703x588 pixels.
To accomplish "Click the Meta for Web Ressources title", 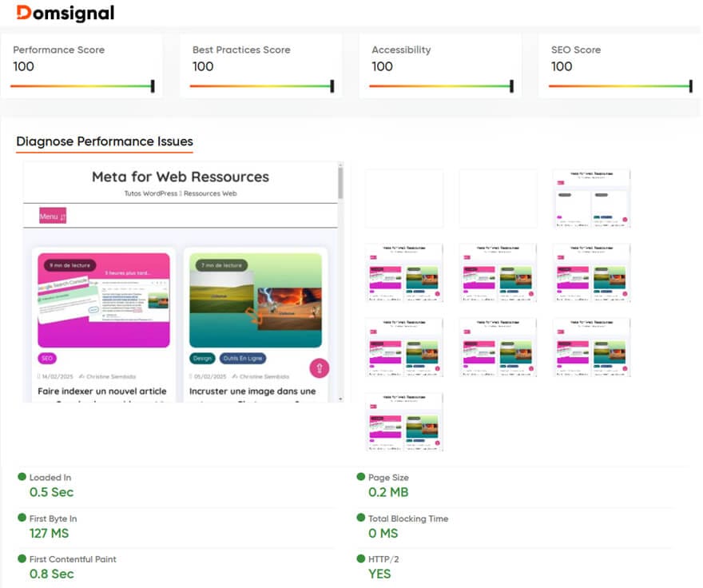I will pos(181,177).
